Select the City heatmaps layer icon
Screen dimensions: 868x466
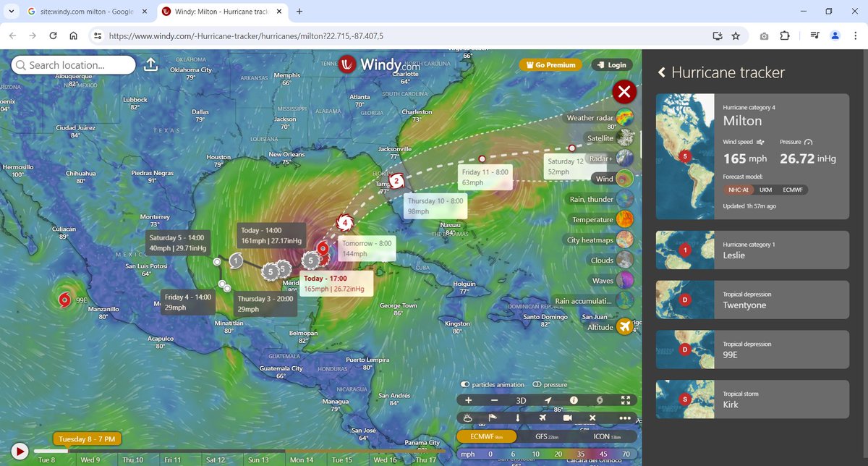pyautogui.click(x=625, y=240)
